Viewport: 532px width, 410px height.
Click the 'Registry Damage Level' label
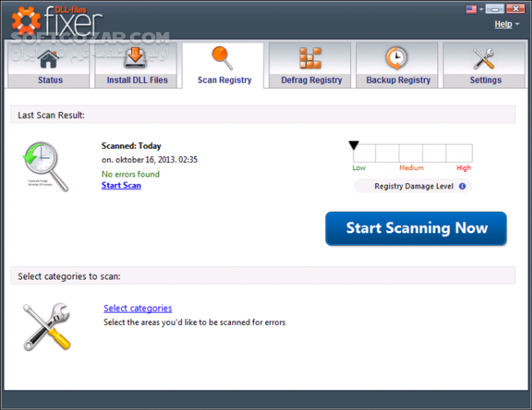413,187
